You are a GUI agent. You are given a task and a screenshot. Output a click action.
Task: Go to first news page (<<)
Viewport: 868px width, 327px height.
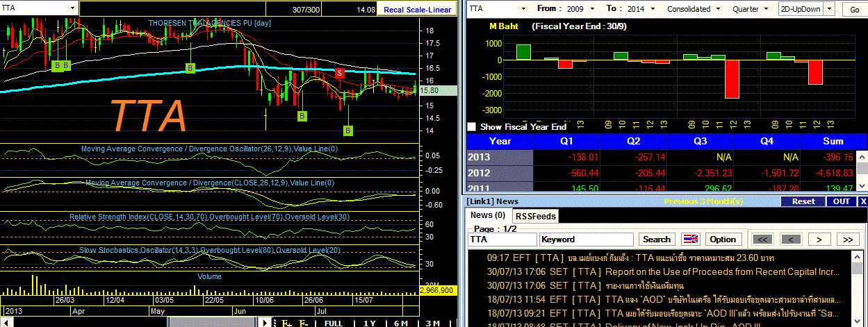[762, 239]
